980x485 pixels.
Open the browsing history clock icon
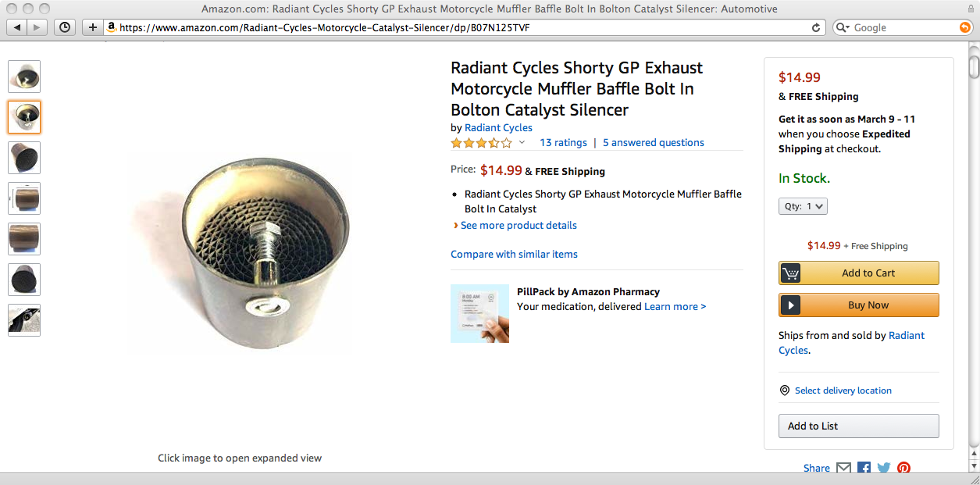click(x=65, y=27)
